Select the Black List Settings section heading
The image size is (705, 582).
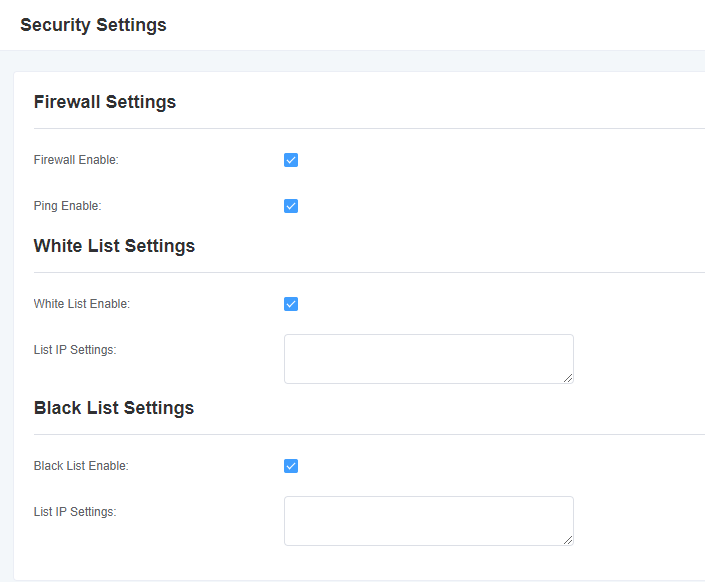point(114,408)
